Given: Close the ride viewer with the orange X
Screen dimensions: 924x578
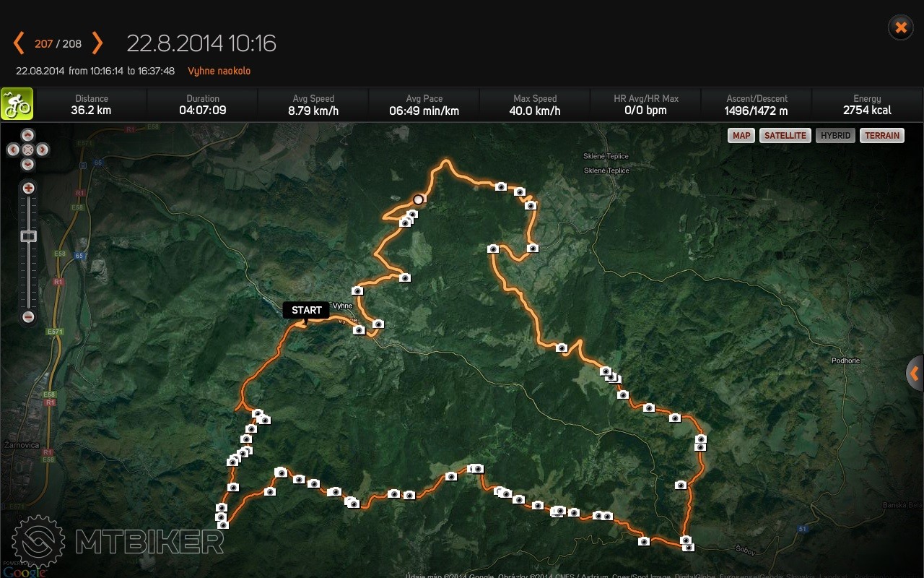Looking at the screenshot, I should [x=901, y=27].
